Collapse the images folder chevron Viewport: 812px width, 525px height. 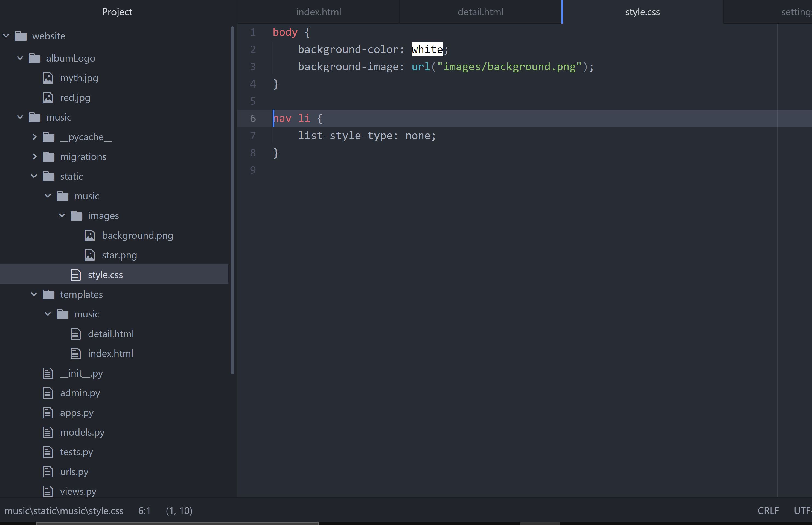[x=62, y=216]
